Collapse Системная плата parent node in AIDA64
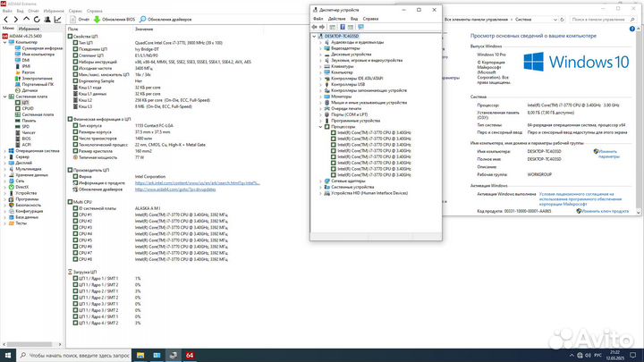Viewport: 644px width, 362px height. click(5, 97)
